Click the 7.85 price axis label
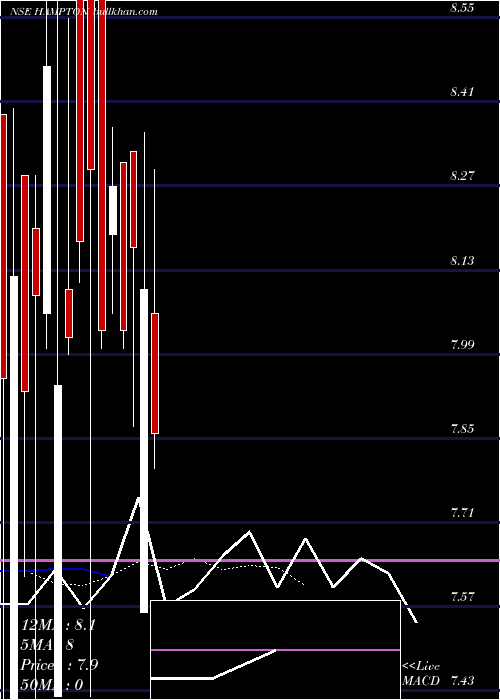This screenshot has width=500, height=700. point(462,429)
